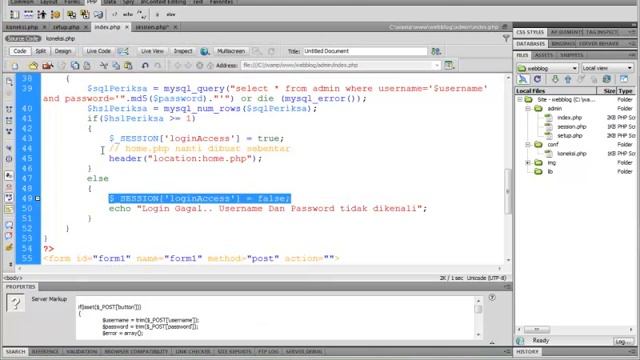Open the CSS Styles panel tab

[x=530, y=32]
